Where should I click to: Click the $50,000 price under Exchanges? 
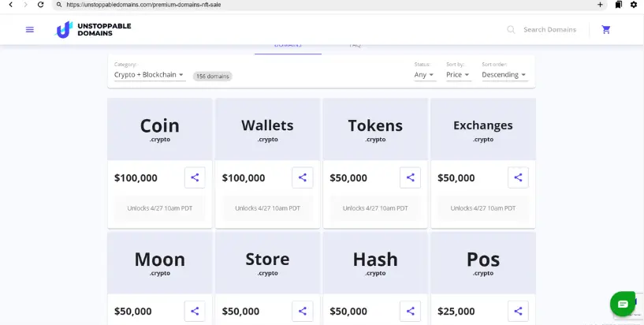point(456,178)
